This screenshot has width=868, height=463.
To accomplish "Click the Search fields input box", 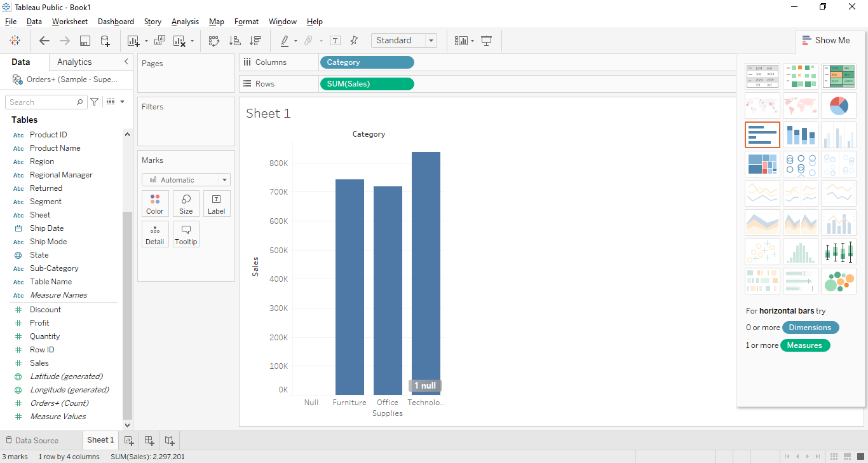I will click(x=46, y=102).
